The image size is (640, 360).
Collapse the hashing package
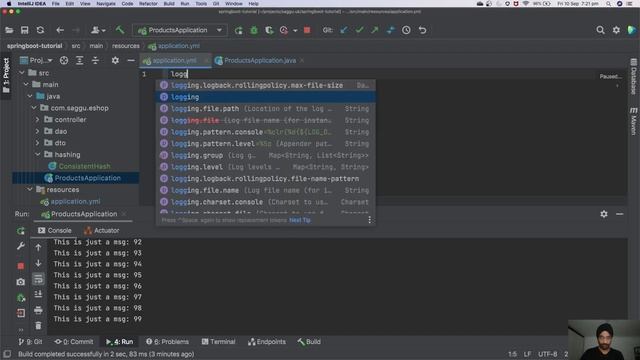pyautogui.click(x=38, y=155)
